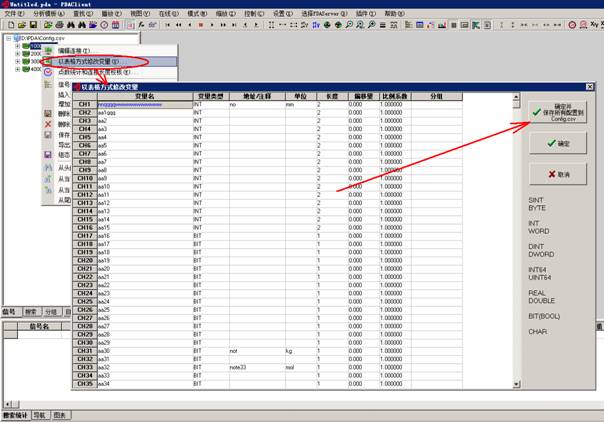Collapse the D:\PDA\Config.csv tree root
The height and width of the screenshot is (422, 604).
click(x=9, y=39)
